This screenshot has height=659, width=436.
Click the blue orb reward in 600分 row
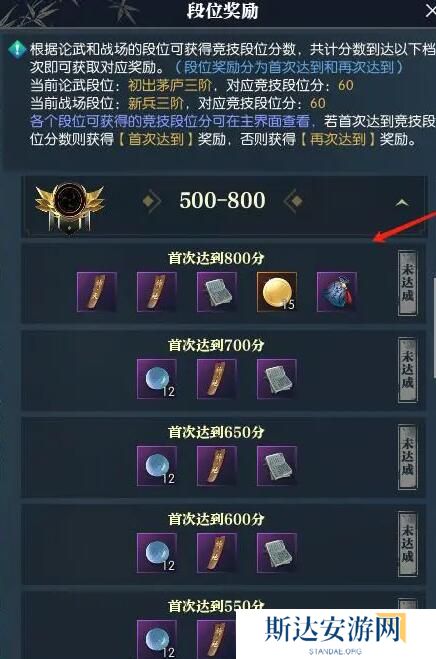tap(157, 553)
